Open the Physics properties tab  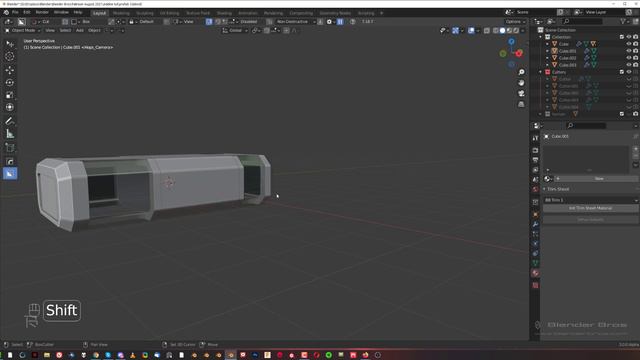[536, 244]
